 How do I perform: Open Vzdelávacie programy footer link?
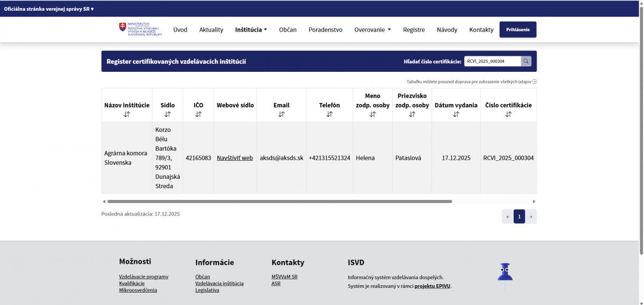(143, 277)
